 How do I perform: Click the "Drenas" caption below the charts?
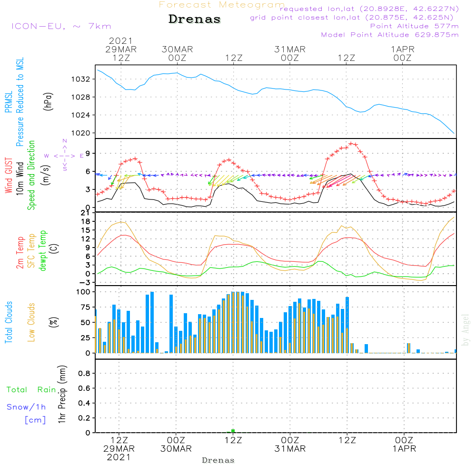(218, 460)
